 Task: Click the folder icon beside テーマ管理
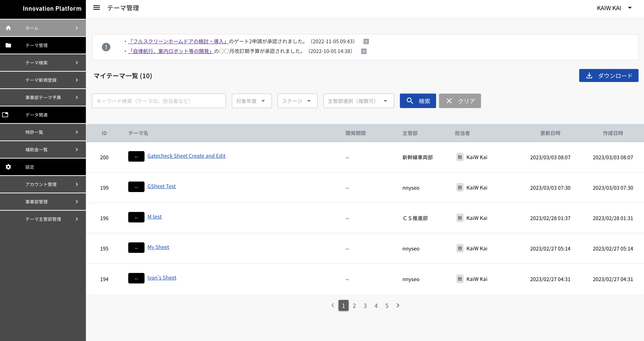point(8,45)
